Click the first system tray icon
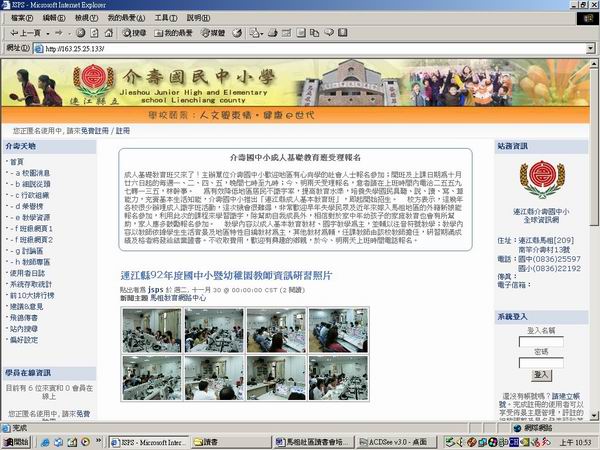The image size is (600, 450). 449,442
